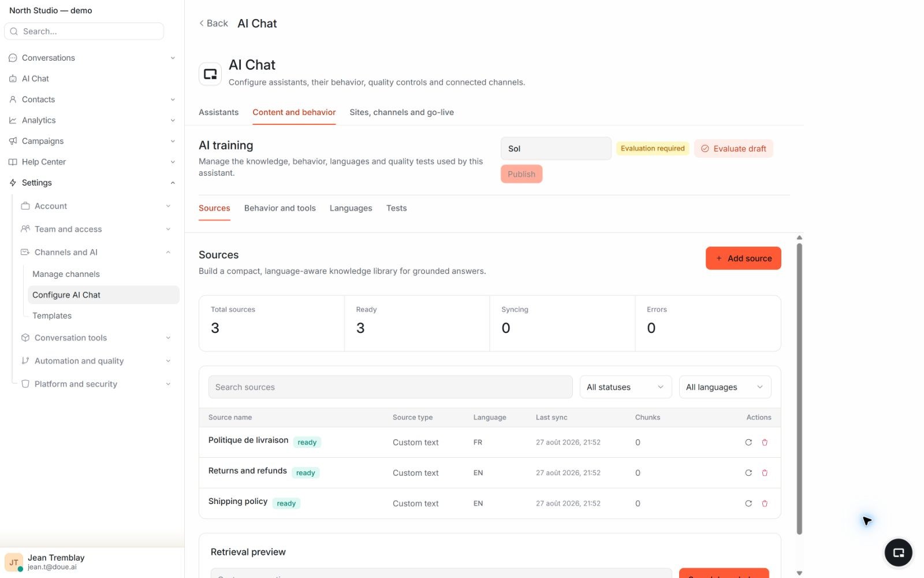Click the Help Center book icon
Viewport: 924px width, 578px height.
pos(13,162)
